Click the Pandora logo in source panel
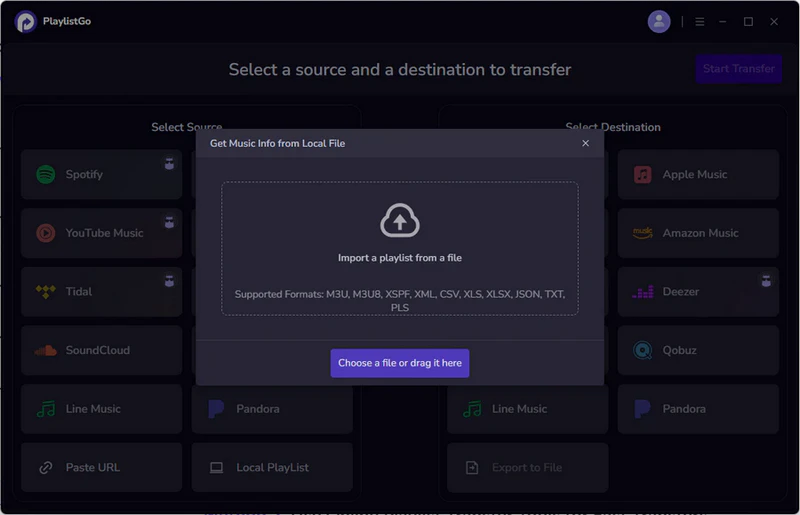 tap(216, 409)
